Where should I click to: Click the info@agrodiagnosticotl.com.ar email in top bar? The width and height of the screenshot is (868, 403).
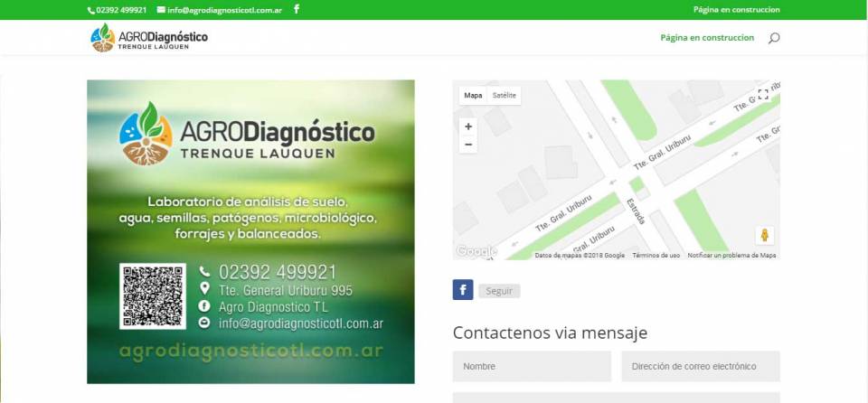coord(225,10)
